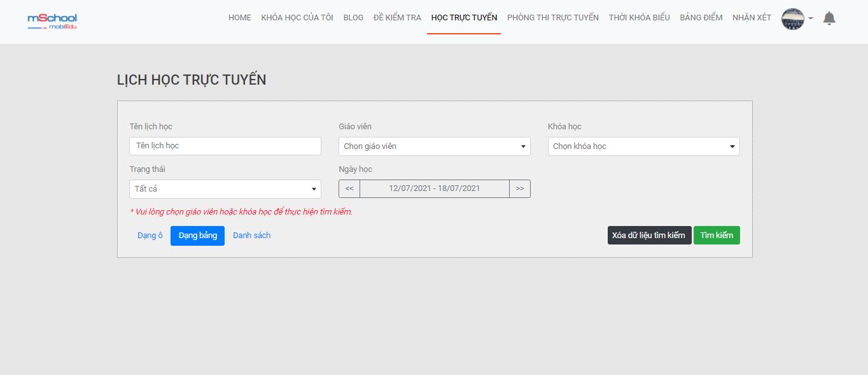868x375 pixels.
Task: Open BẢNG ĐIỂM menu item
Action: [x=701, y=18]
